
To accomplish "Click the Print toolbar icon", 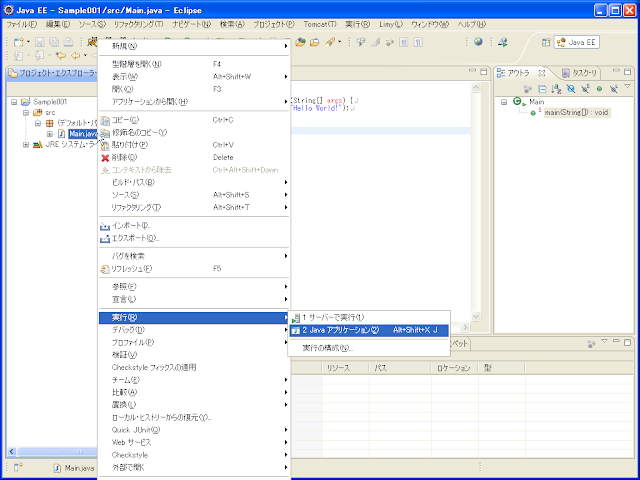I will click(68, 42).
